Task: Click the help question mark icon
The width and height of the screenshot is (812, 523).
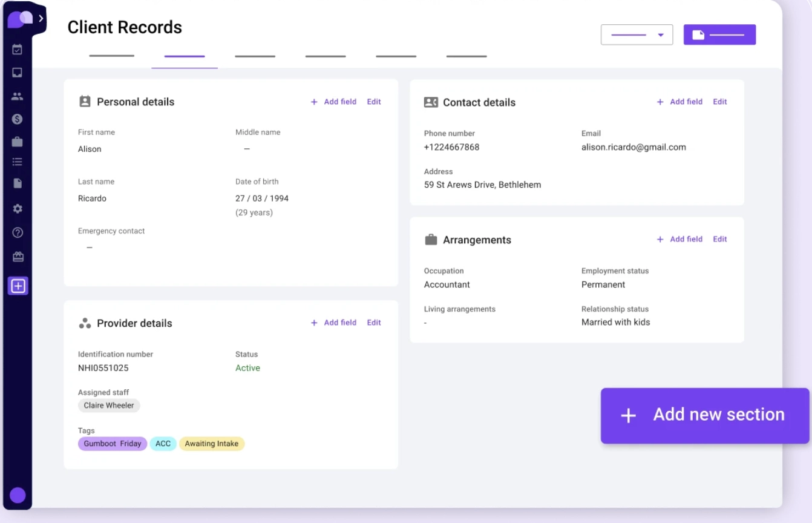Action: point(17,232)
